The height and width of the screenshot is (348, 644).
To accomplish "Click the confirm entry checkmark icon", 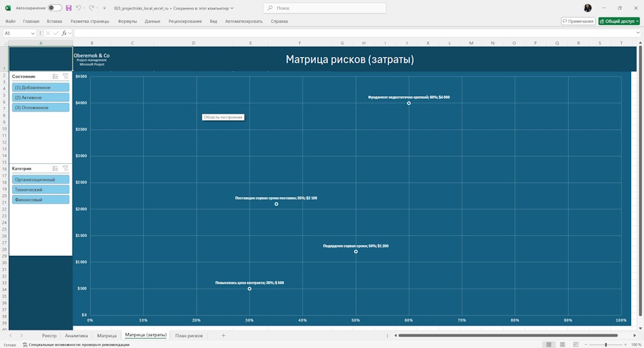I will (56, 33).
